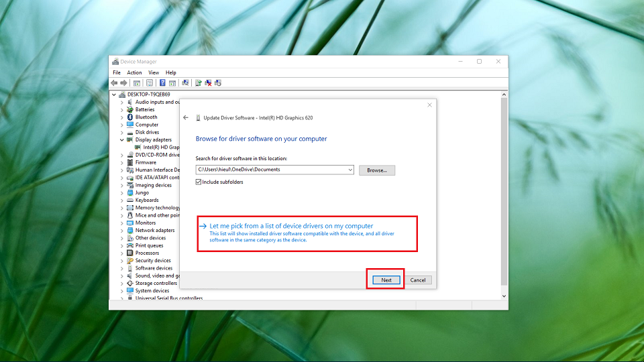644x362 pixels.
Task: Uncheck the Include subfolders checkbox
Action: [199, 182]
